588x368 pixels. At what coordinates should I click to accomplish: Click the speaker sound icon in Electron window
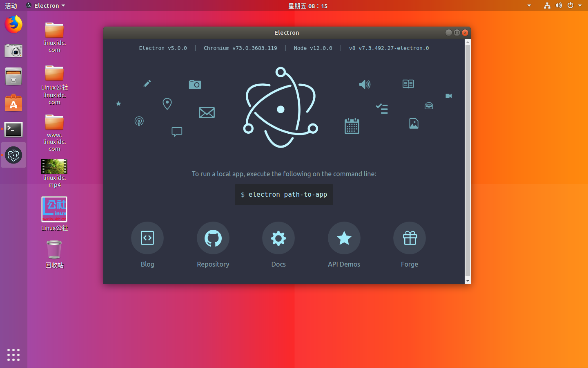tap(365, 85)
